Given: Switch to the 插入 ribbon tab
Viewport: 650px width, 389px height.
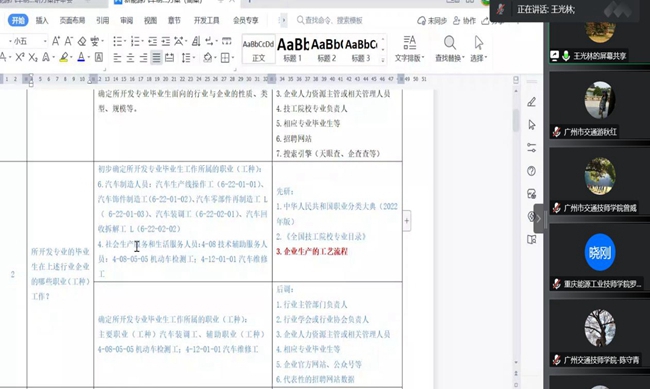Looking at the screenshot, I should 42,20.
